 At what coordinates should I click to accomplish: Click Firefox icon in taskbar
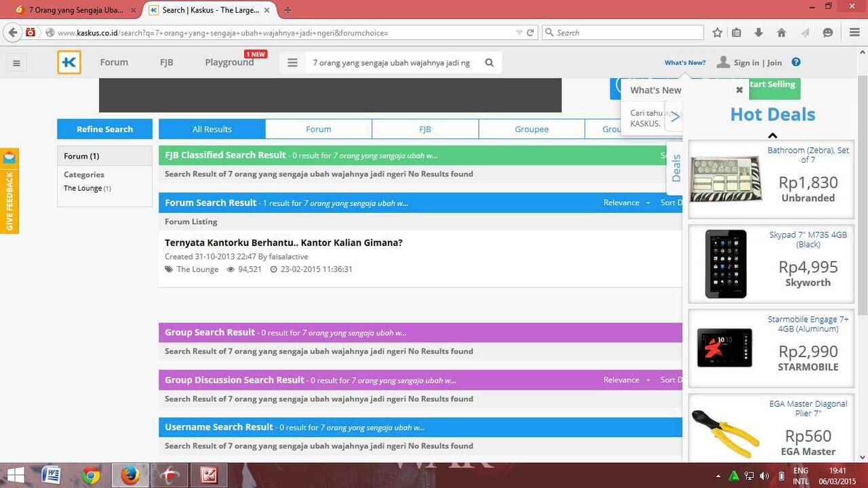(x=130, y=475)
